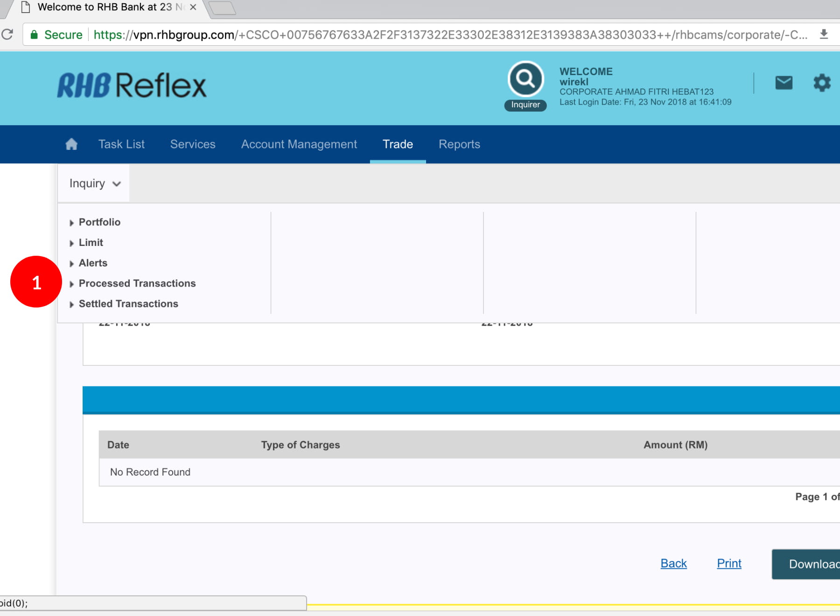Expand the Inquiry dropdown menu
Screen dimensions: 840x616
95,183
